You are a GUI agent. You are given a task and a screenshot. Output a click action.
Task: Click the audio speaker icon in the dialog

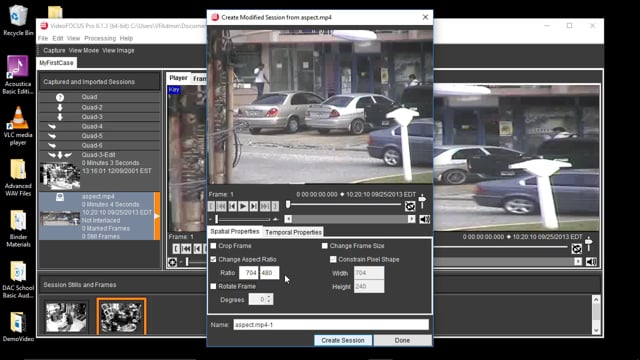click(x=424, y=219)
